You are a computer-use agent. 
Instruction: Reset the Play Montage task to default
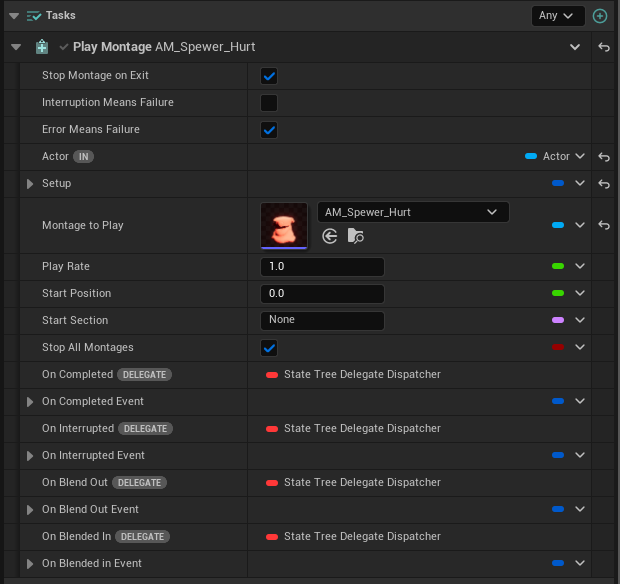pos(604,47)
